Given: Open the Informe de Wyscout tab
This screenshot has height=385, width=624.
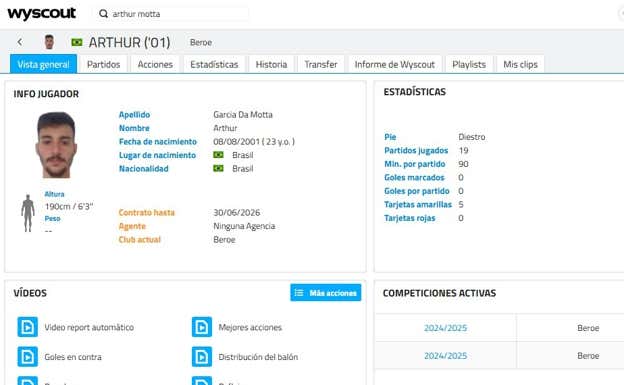Looking at the screenshot, I should click(x=395, y=64).
